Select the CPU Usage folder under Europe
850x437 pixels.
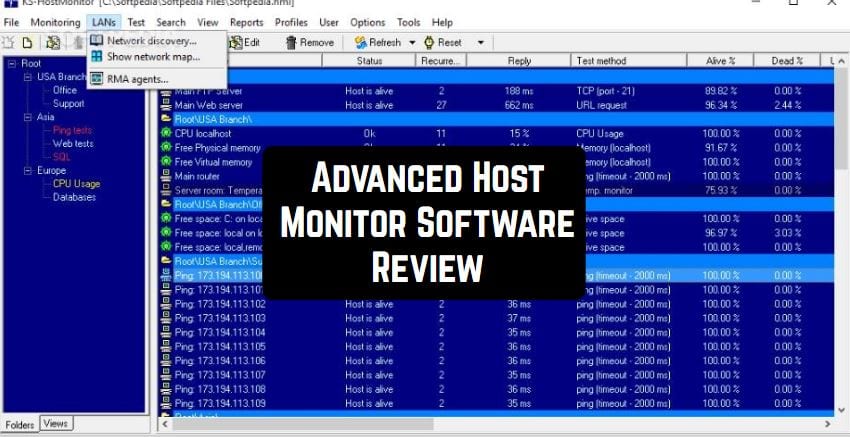click(x=76, y=184)
